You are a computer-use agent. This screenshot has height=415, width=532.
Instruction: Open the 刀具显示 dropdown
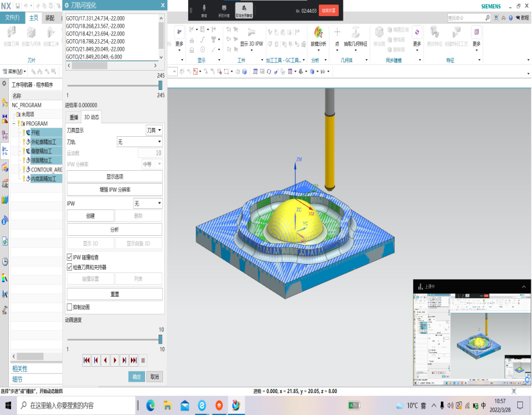pos(154,130)
